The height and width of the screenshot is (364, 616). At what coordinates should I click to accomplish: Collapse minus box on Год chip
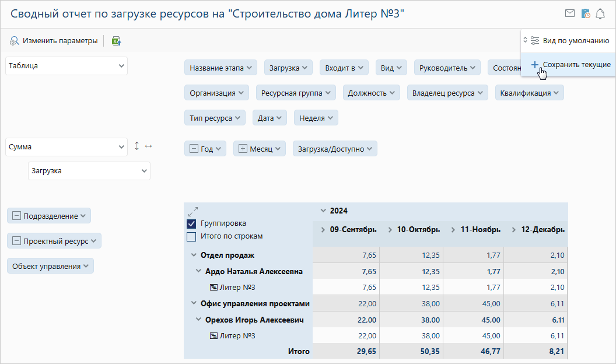click(194, 149)
